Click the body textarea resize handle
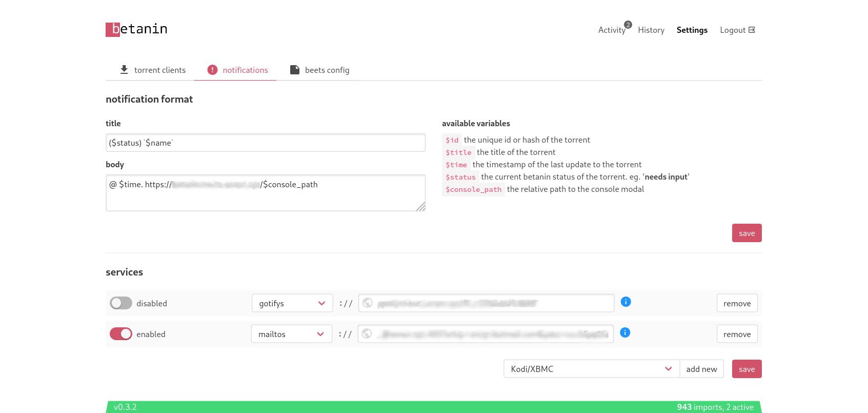Screen dimensions: 868x413 click(421, 206)
